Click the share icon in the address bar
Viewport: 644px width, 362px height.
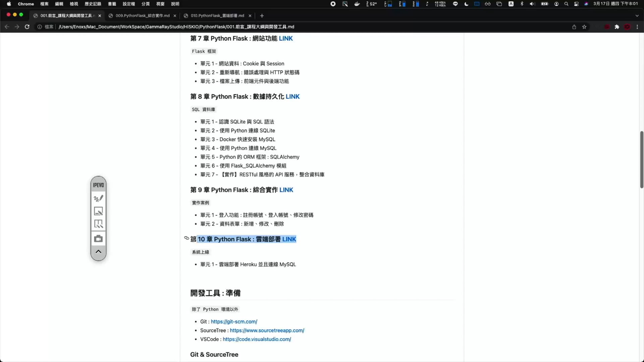(x=574, y=27)
